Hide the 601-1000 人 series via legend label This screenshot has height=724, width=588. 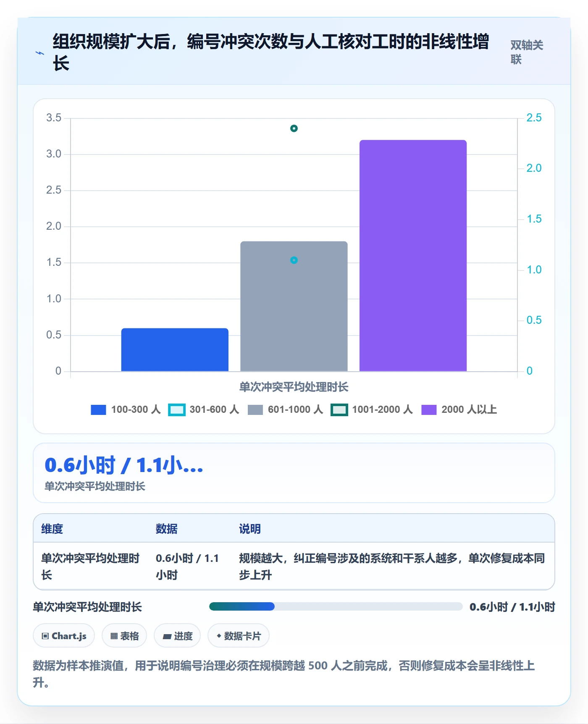(x=295, y=409)
